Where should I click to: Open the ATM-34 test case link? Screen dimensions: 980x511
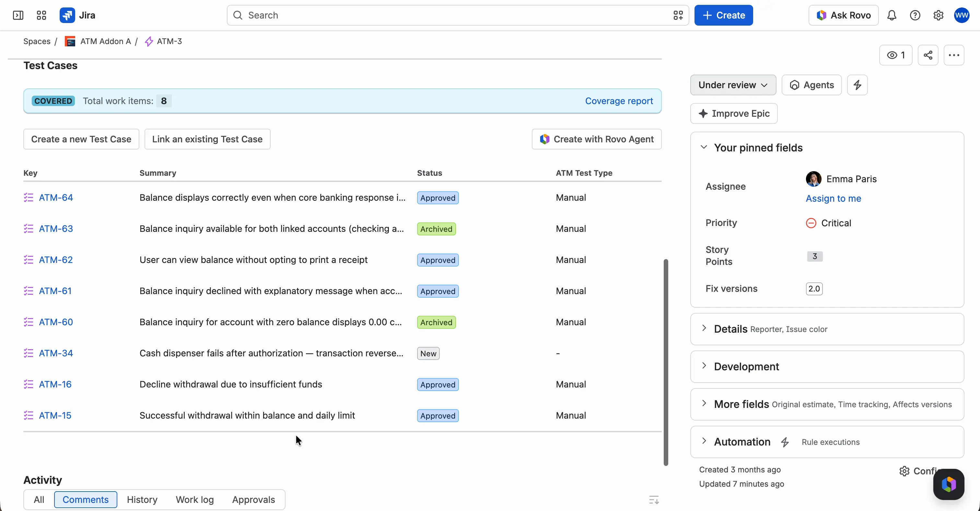click(56, 353)
